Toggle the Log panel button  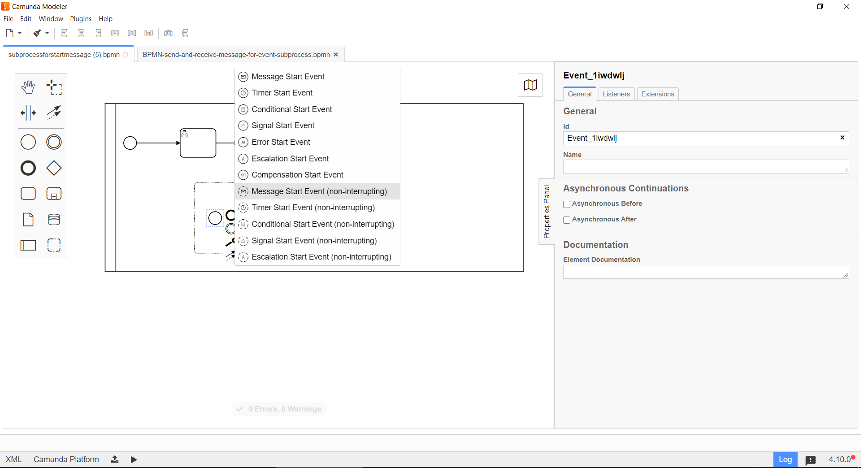(785, 459)
